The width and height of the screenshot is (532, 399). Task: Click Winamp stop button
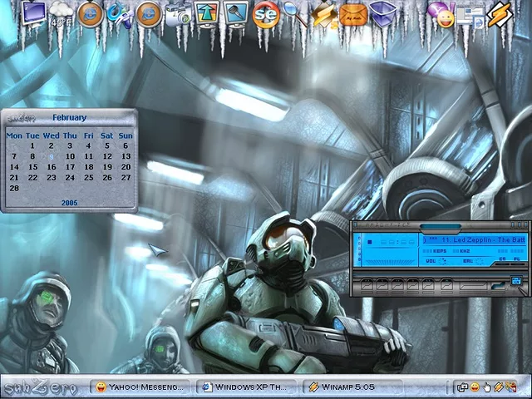point(412,285)
